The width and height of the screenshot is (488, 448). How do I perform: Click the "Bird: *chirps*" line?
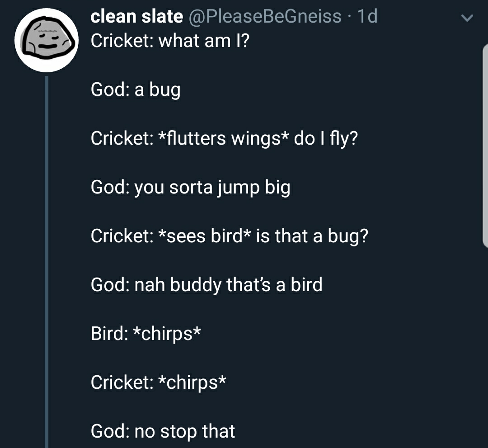point(146,334)
